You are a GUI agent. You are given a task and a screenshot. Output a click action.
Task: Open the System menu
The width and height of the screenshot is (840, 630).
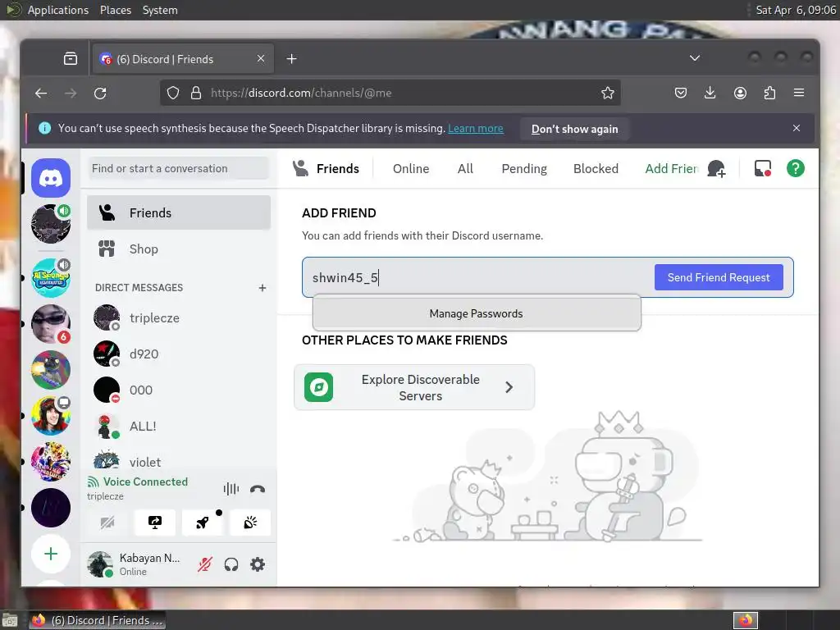tap(160, 10)
